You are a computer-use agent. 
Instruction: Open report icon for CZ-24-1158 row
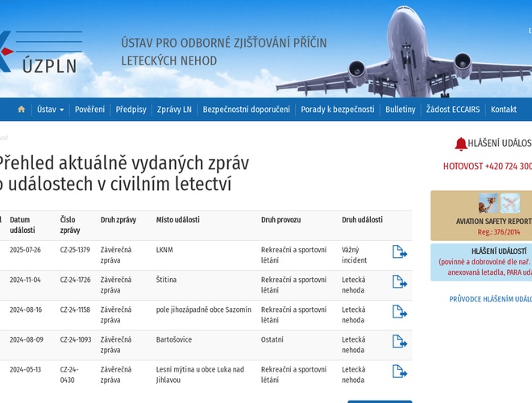click(x=399, y=312)
